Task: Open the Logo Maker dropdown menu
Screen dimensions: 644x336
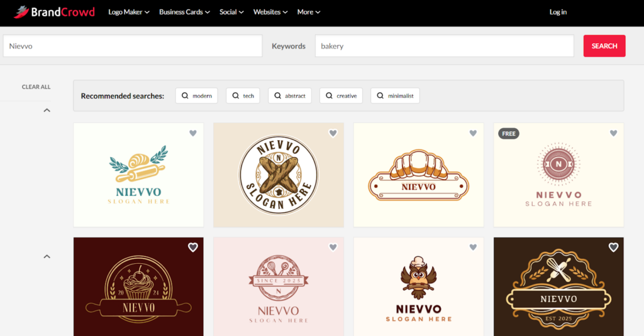Action: click(128, 12)
